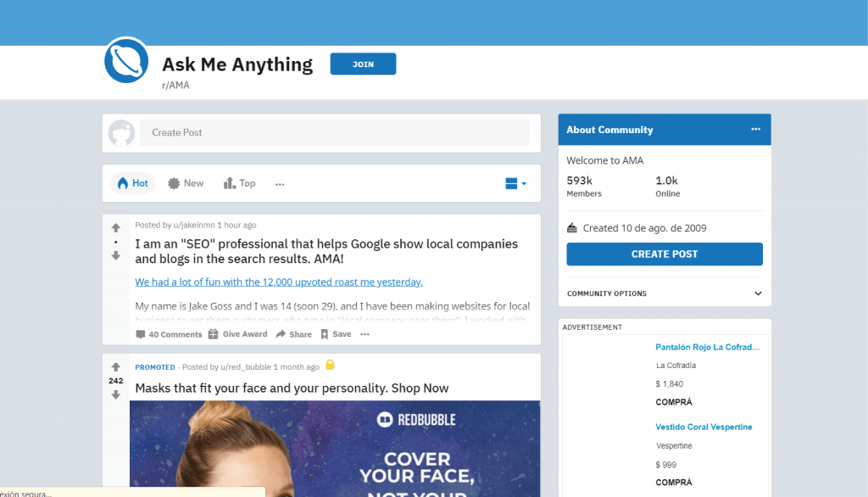Expand COMMUNITY OPTIONS chevron
868x497 pixels.
758,293
